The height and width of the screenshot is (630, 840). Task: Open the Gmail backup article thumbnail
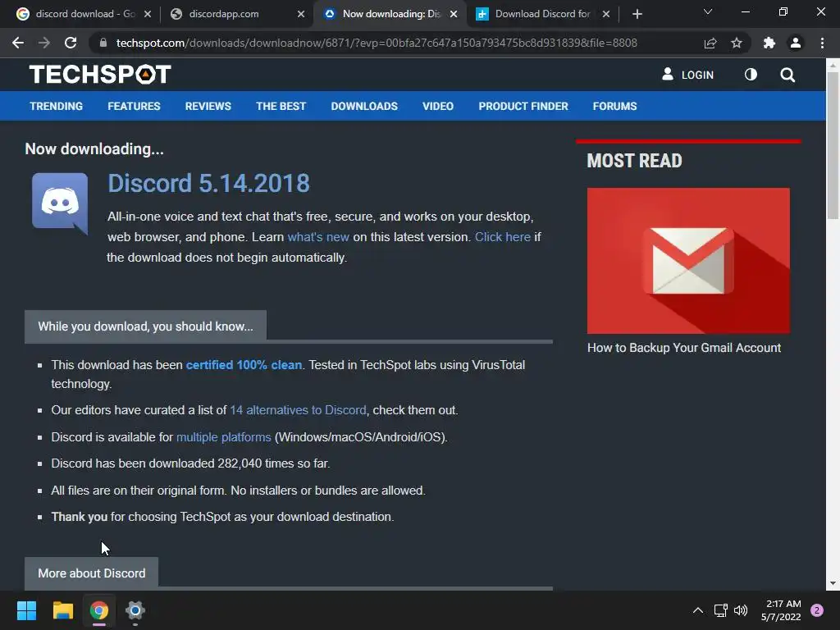(688, 261)
